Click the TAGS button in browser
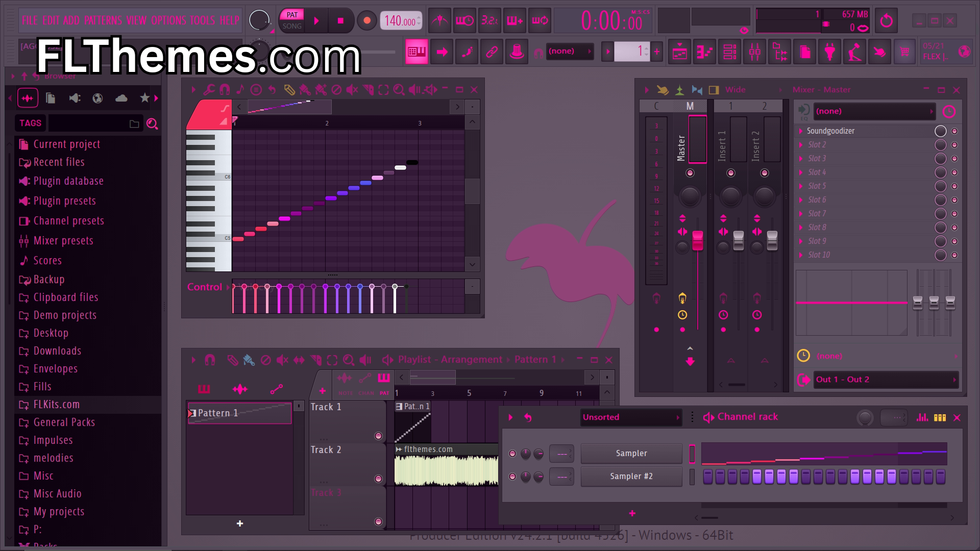 pyautogui.click(x=30, y=123)
